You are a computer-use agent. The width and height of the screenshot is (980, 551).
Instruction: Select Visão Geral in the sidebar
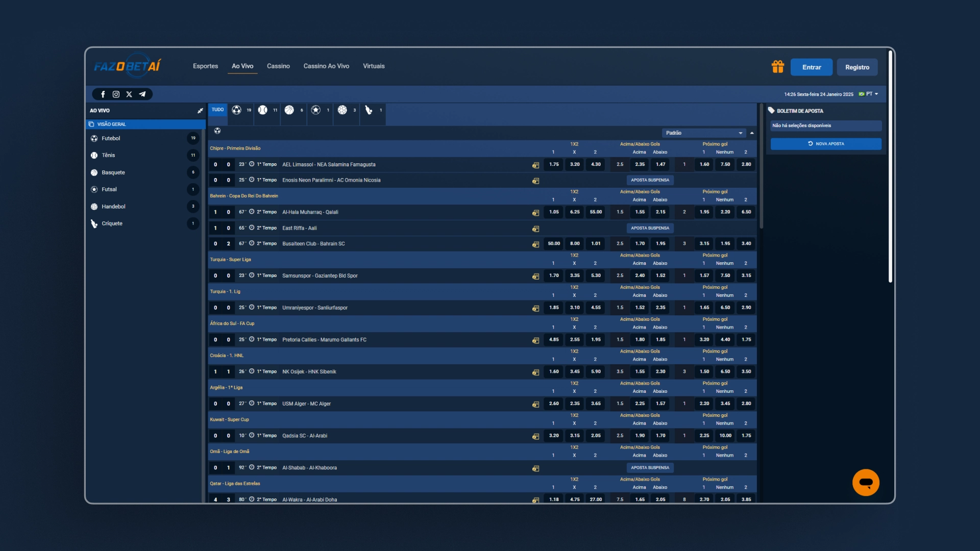coord(145,124)
